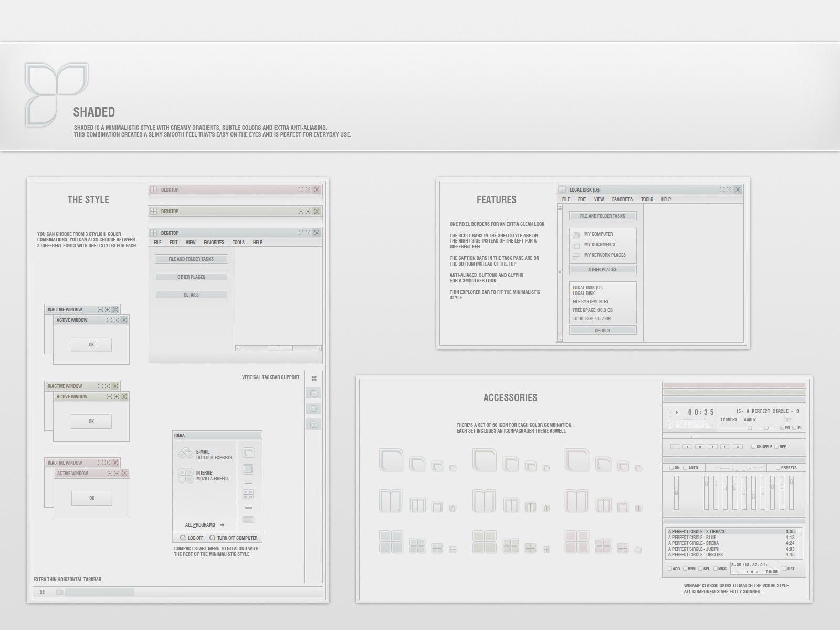Skip to next track in Winamp main controls

coord(726,447)
